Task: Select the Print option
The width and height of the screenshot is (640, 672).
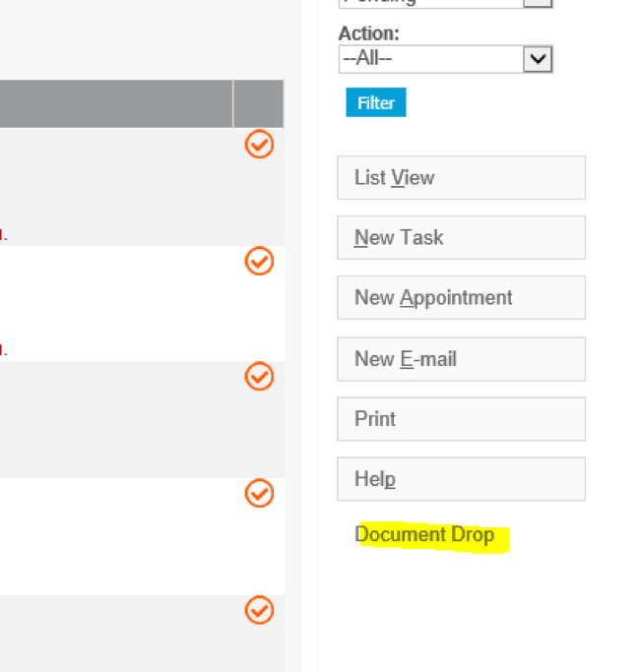Action: (x=461, y=419)
